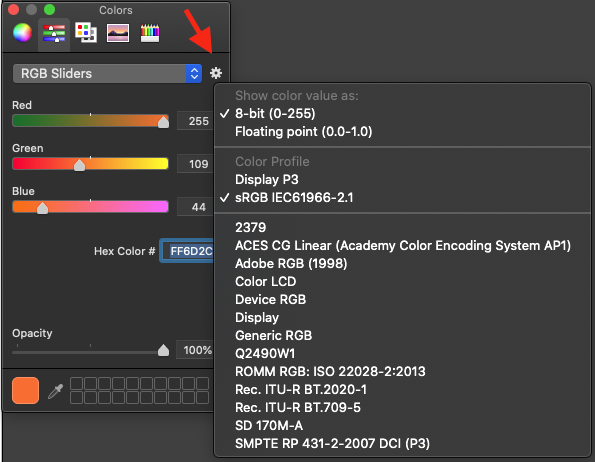595x462 pixels.
Task: Select Generic RGB profile
Action: 402,336
